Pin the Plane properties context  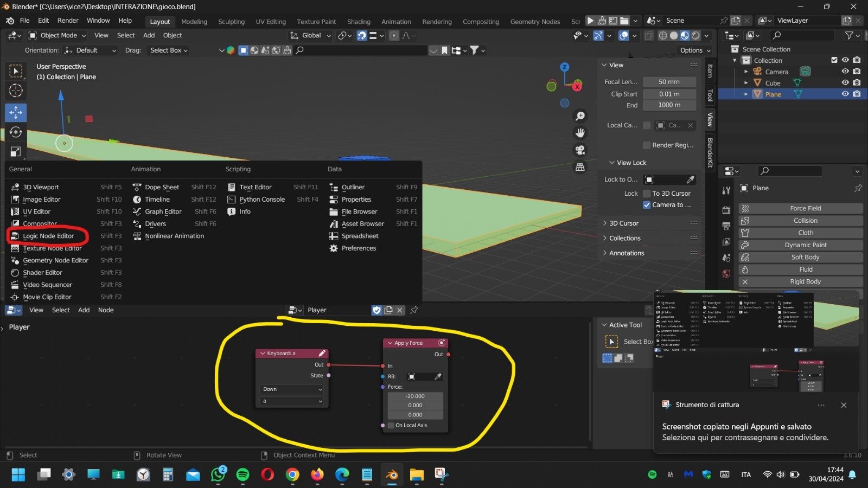point(858,188)
